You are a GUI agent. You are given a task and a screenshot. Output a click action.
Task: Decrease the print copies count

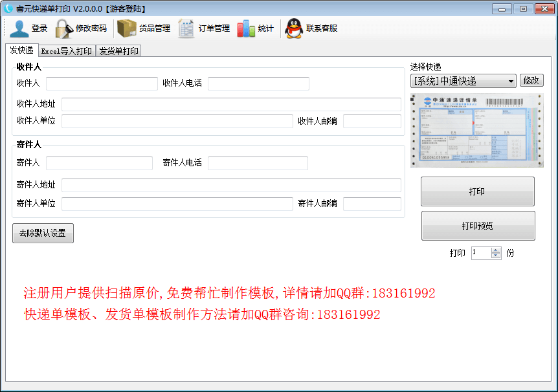click(x=496, y=256)
